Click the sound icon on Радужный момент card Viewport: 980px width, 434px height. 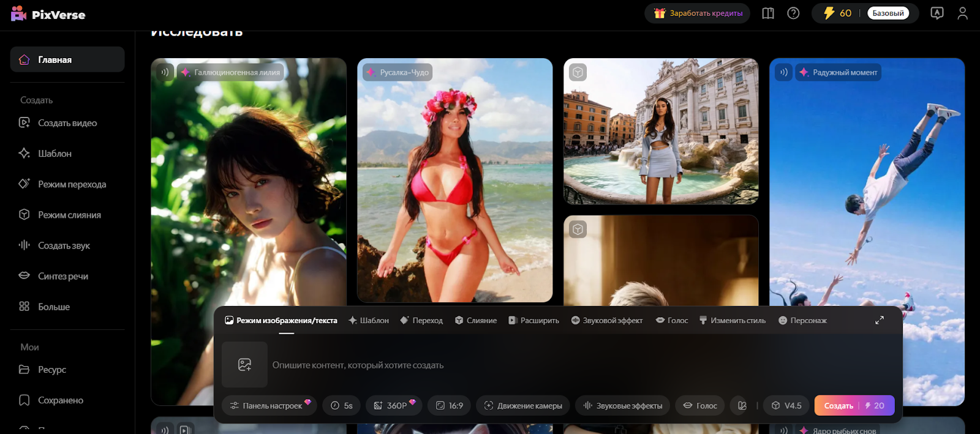783,72
